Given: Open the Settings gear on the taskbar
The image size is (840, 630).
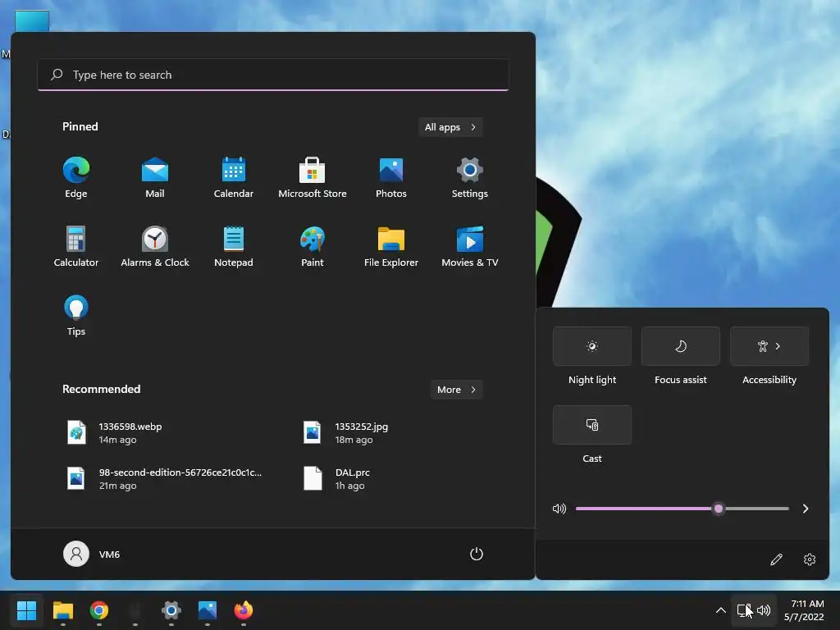Looking at the screenshot, I should tap(171, 610).
